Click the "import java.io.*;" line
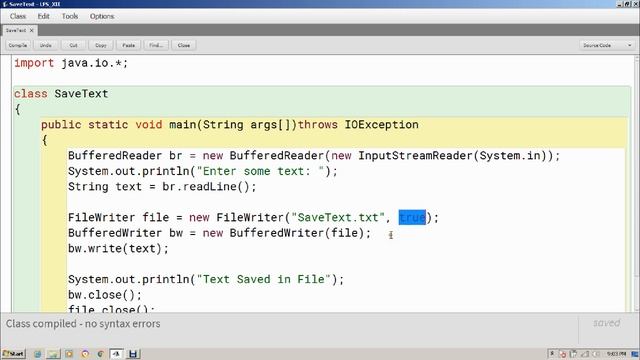This screenshot has height=360, width=640. pos(71,63)
